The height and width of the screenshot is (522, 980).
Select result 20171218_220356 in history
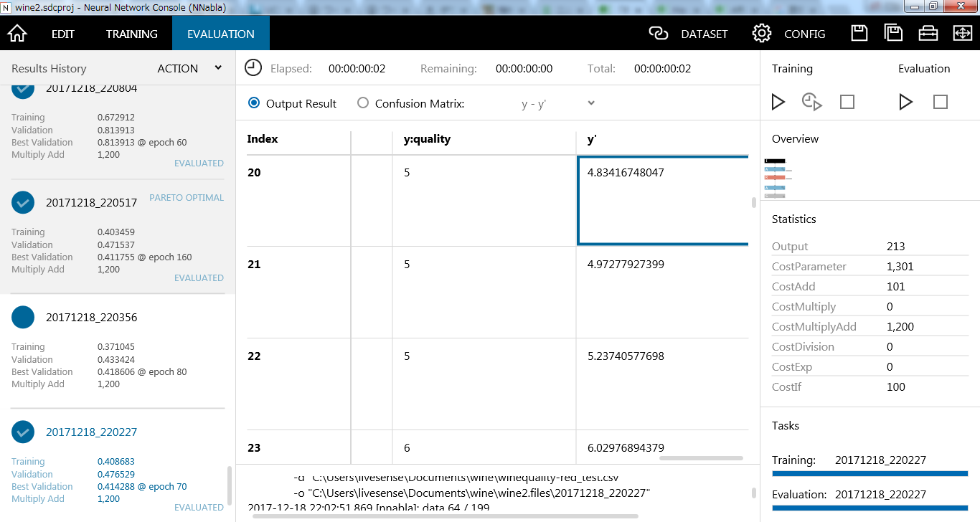pos(92,318)
